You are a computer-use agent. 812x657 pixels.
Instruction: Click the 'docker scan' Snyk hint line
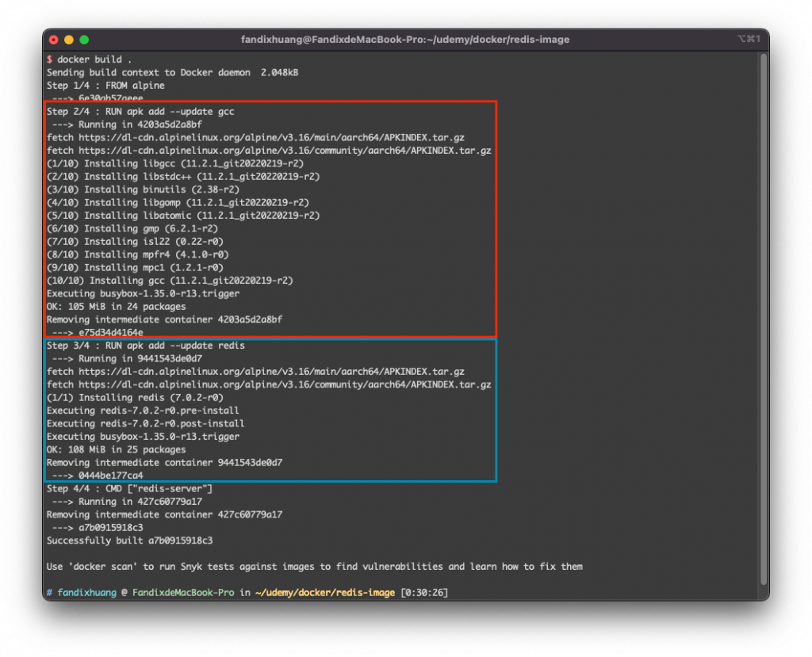[x=315, y=567]
